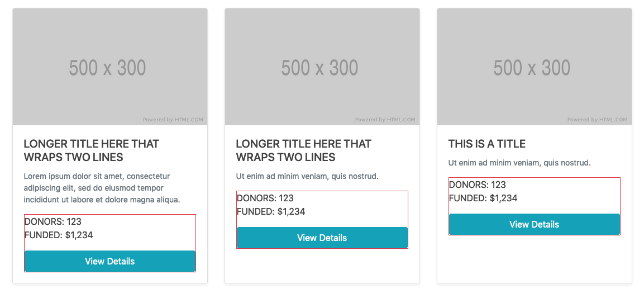Viewport: 644px width, 293px height.
Task: Click View Details in the left card
Action: 110,261
